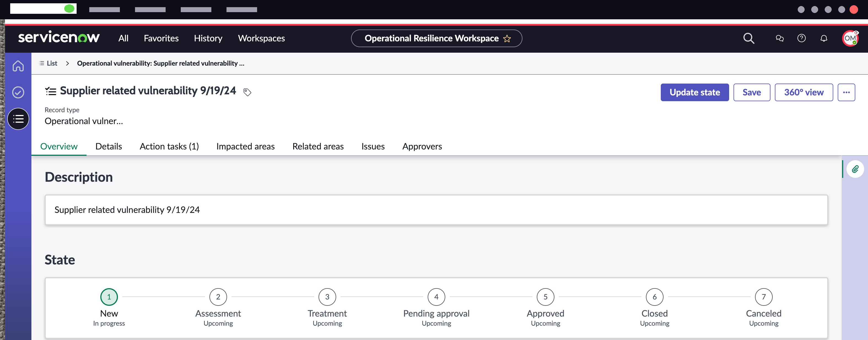Switch to the Issues tab

373,146
